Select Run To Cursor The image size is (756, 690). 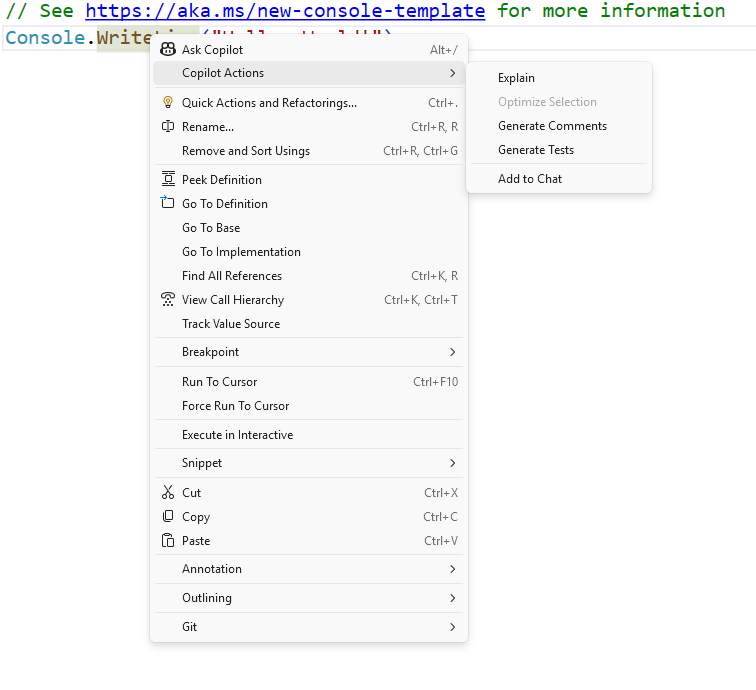(309, 382)
